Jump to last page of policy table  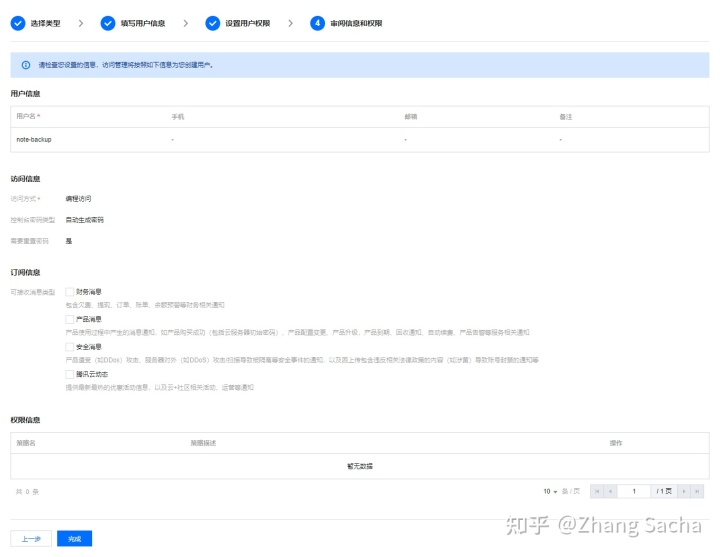(x=697, y=491)
